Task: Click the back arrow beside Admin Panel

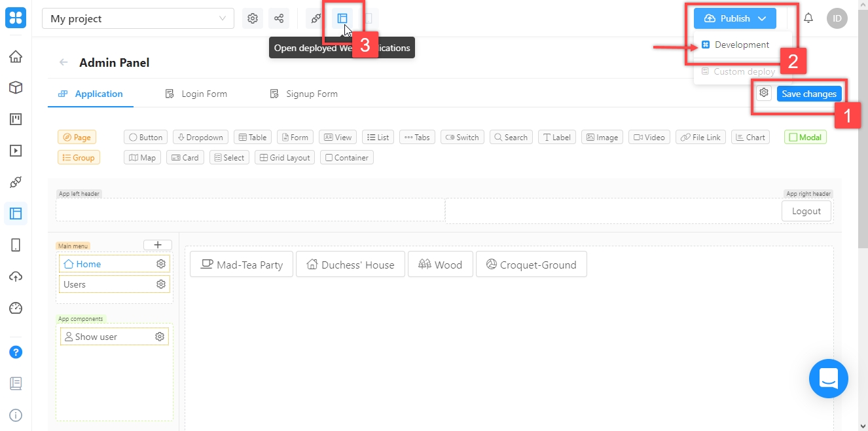Action: pos(63,63)
